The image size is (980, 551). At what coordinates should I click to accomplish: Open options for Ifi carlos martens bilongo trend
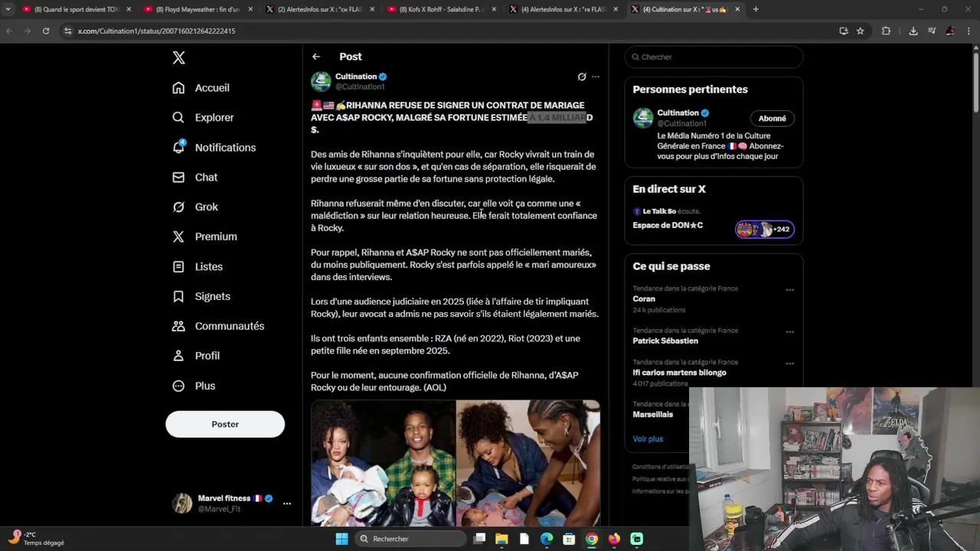tap(789, 364)
